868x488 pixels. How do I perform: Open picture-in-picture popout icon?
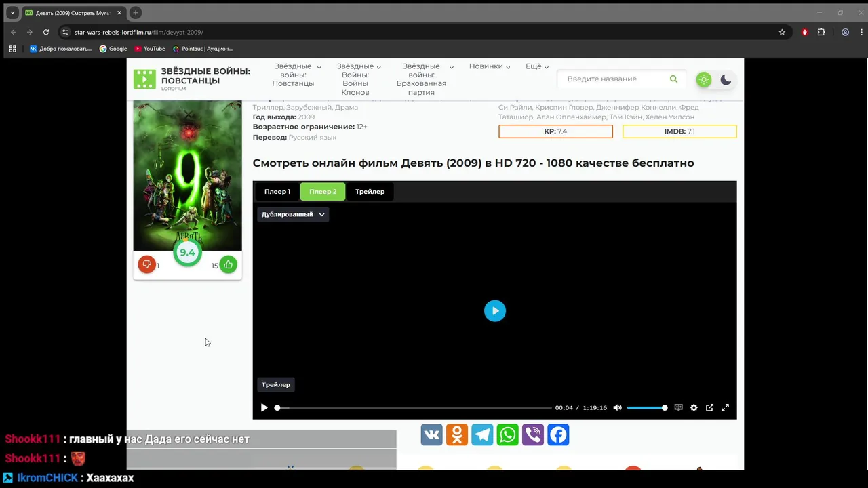point(709,408)
